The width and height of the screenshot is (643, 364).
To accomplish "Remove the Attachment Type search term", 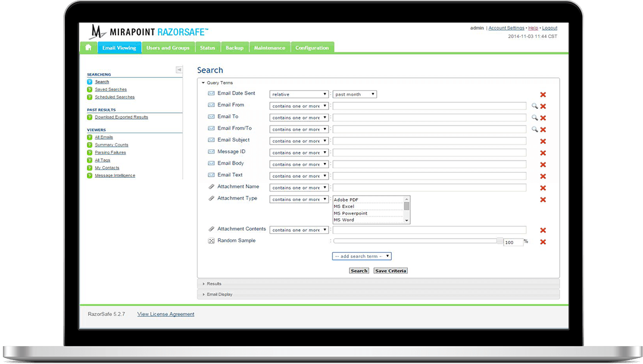I will tap(543, 199).
